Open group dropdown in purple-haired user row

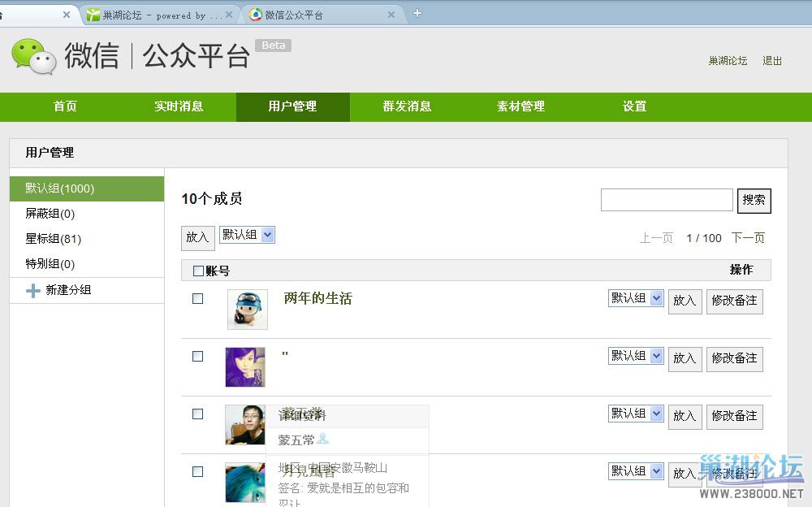[x=636, y=356]
